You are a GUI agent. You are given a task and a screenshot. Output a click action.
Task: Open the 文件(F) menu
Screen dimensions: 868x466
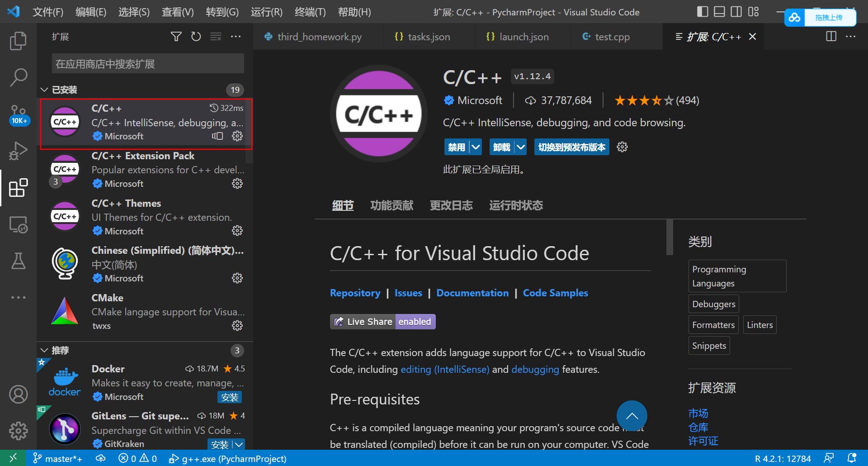[x=48, y=12]
